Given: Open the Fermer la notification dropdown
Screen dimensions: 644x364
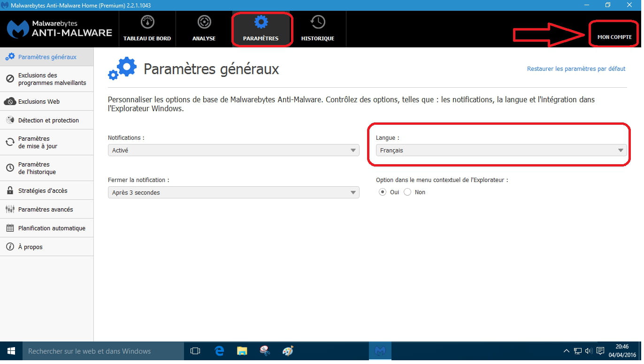Looking at the screenshot, I should [x=235, y=193].
